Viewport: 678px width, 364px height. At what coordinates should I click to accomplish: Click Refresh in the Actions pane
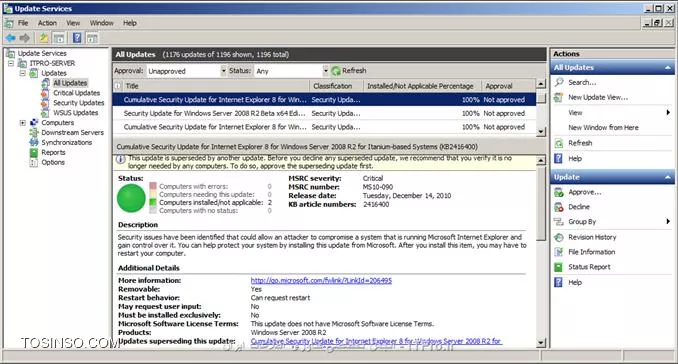click(x=580, y=143)
